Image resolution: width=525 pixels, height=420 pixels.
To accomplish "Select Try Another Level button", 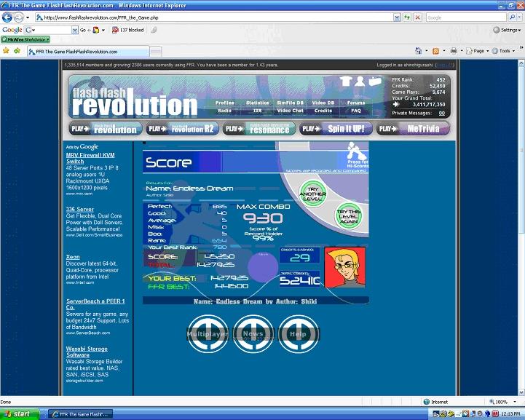I will click(312, 194).
